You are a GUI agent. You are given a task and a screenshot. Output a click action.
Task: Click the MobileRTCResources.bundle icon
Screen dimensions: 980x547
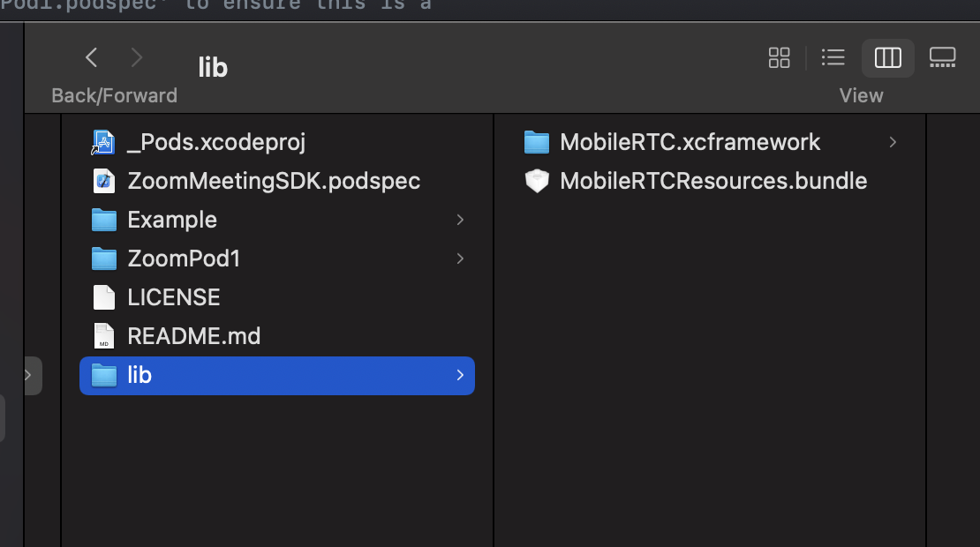[x=536, y=181]
